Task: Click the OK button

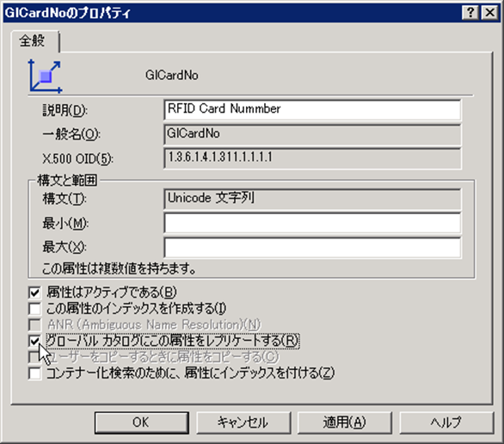Action: click(141, 422)
